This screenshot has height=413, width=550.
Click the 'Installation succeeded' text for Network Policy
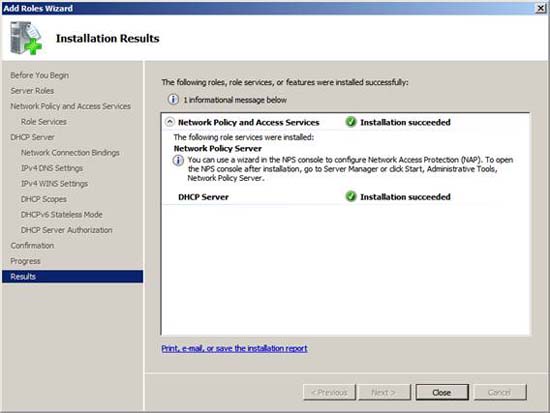[x=405, y=122]
